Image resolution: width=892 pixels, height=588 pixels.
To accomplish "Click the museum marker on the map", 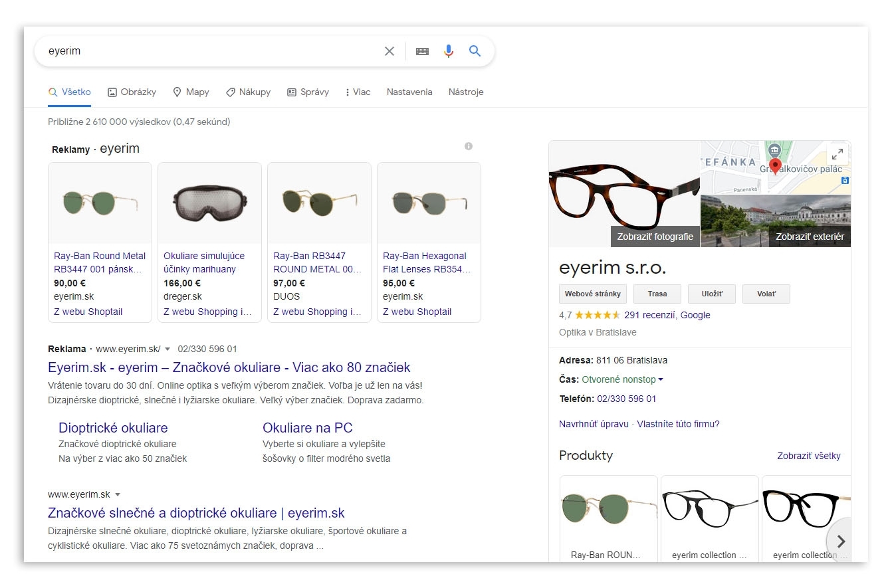I will 774,149.
